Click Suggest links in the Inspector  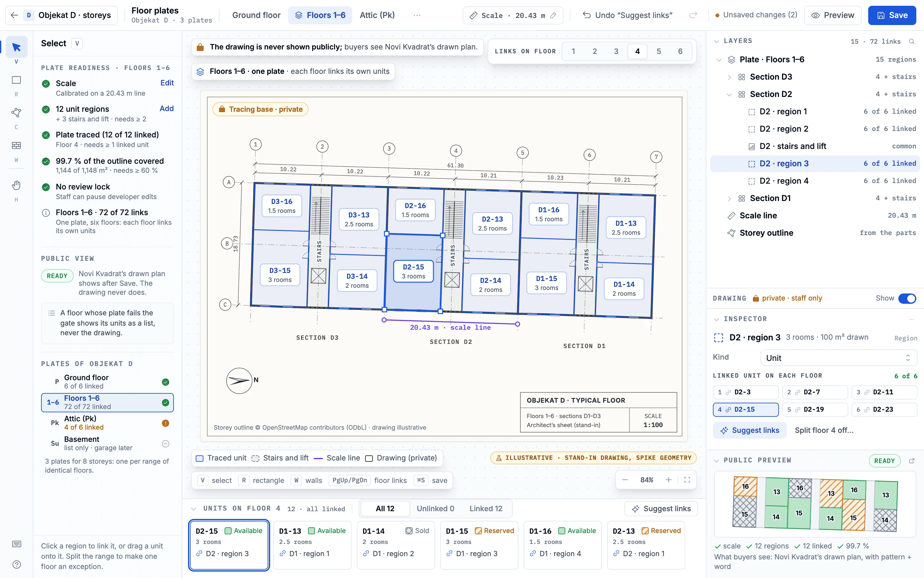click(749, 430)
